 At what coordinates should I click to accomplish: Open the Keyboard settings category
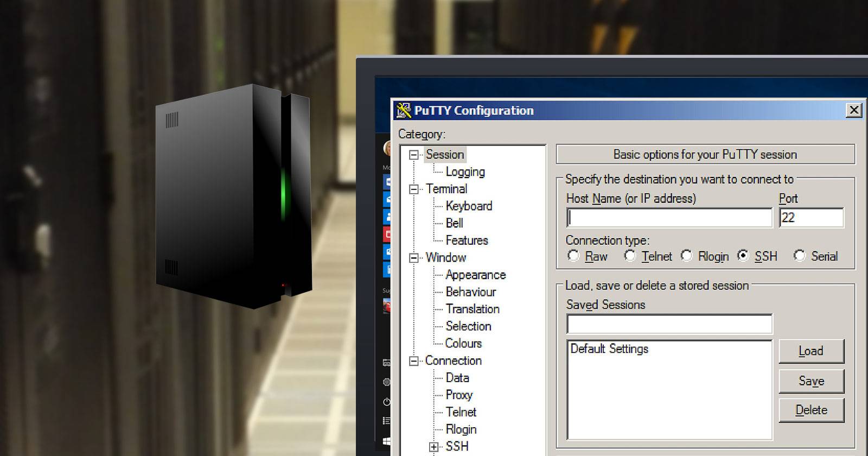469,206
